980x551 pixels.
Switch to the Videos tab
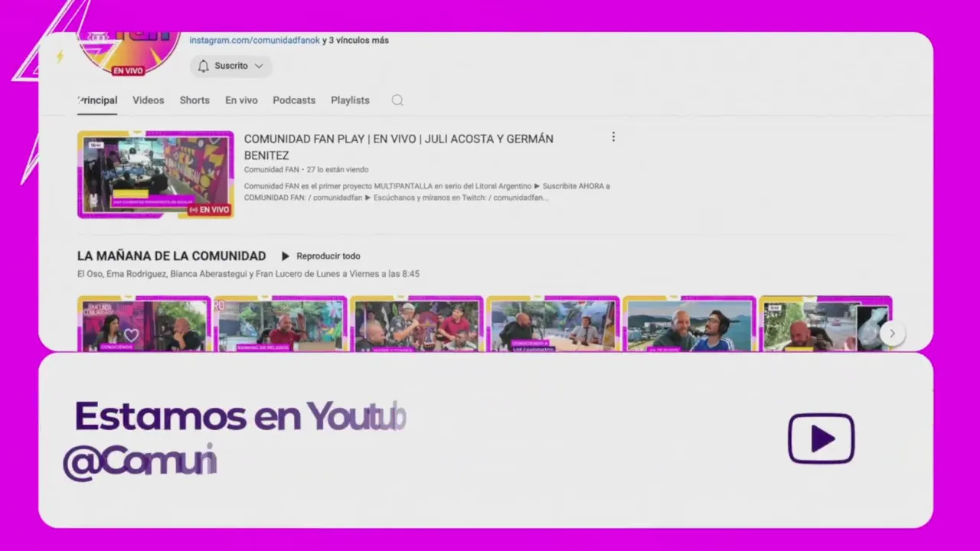pos(148,100)
